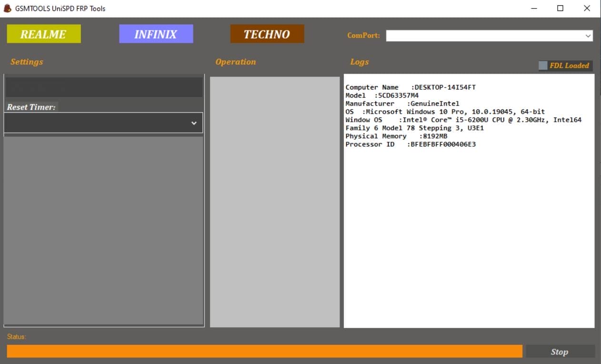Switch to the INFINIX section

tap(156, 33)
